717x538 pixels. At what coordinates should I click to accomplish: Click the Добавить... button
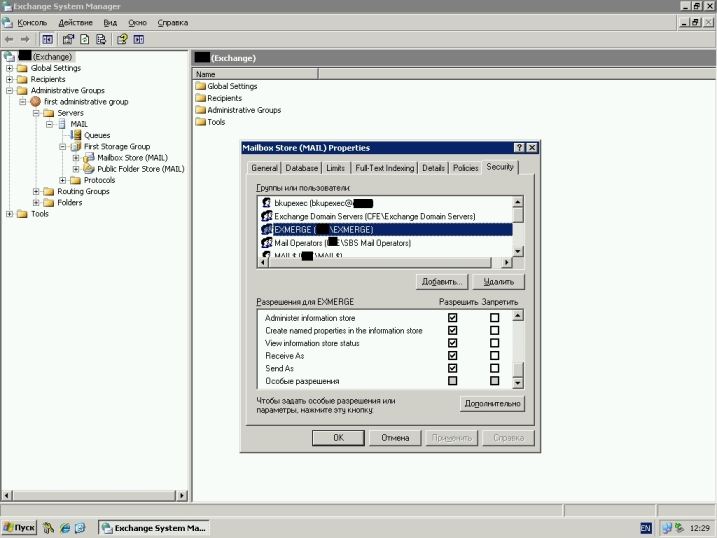pyautogui.click(x=442, y=282)
